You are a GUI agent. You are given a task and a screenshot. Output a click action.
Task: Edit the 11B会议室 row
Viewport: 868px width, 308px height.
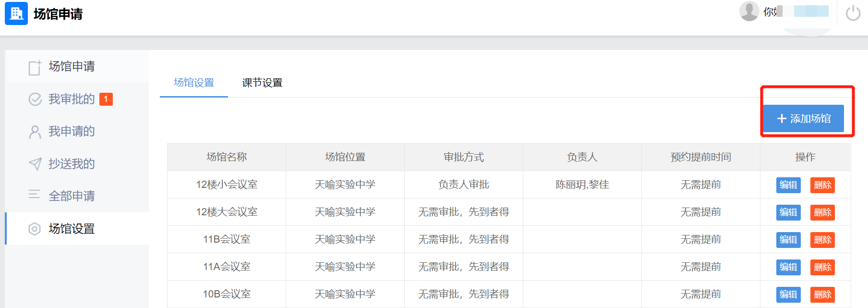pos(788,240)
